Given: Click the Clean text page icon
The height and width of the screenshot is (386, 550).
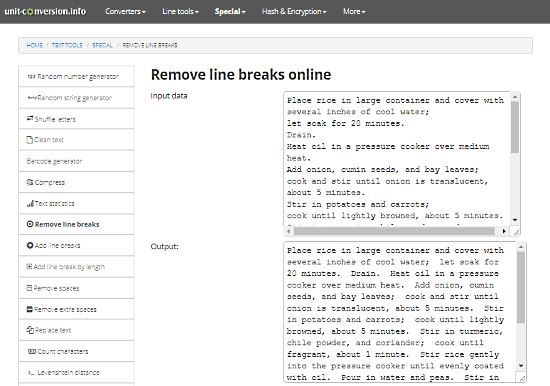Looking at the screenshot, I should (x=30, y=140).
